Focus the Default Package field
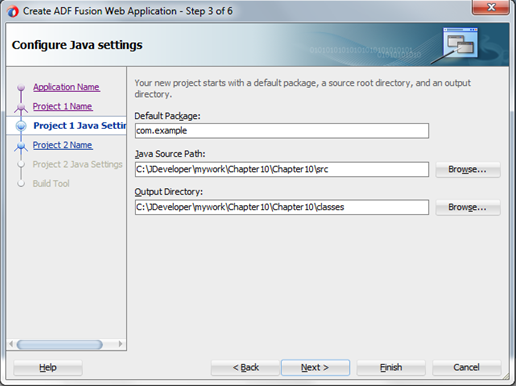Viewport: 516px width, 386px height. (282, 131)
